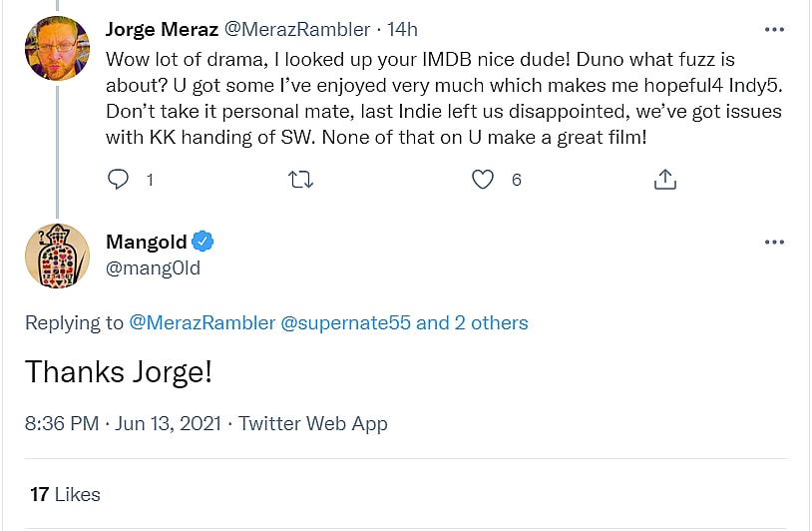Share Jorge Meraz's tweet

pos(665,180)
